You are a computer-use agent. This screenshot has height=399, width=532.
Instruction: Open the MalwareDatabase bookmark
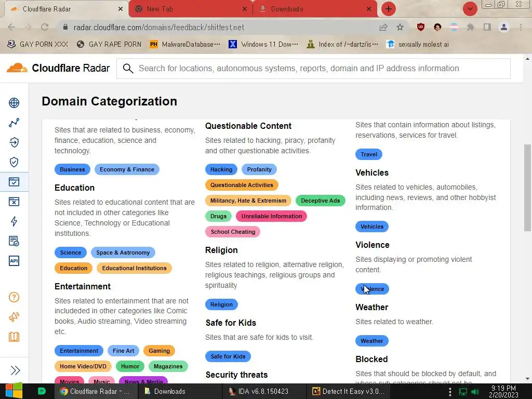[185, 45]
